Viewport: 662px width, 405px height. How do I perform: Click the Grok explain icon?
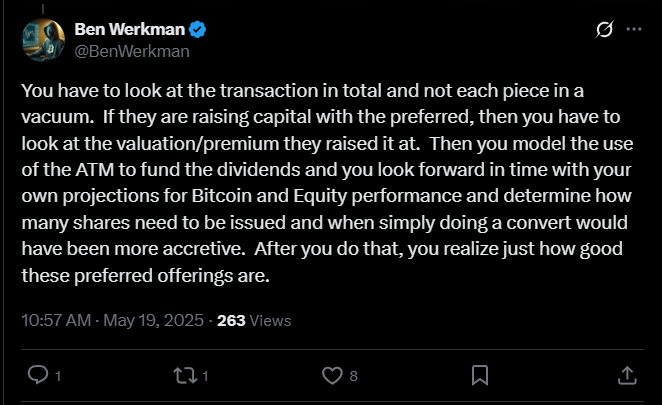click(604, 30)
